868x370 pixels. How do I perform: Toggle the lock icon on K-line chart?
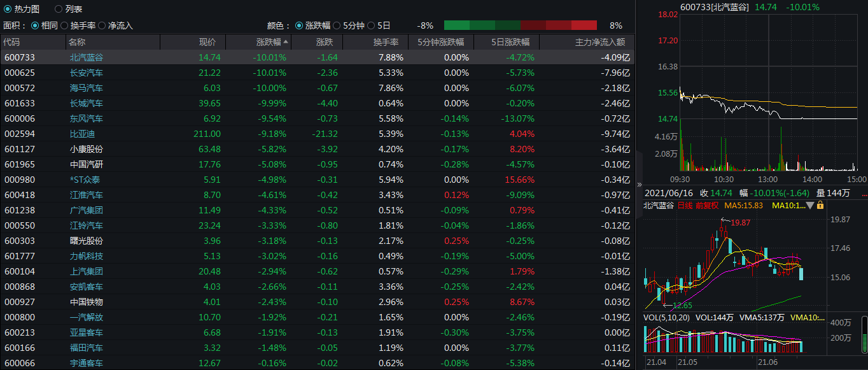click(820, 205)
